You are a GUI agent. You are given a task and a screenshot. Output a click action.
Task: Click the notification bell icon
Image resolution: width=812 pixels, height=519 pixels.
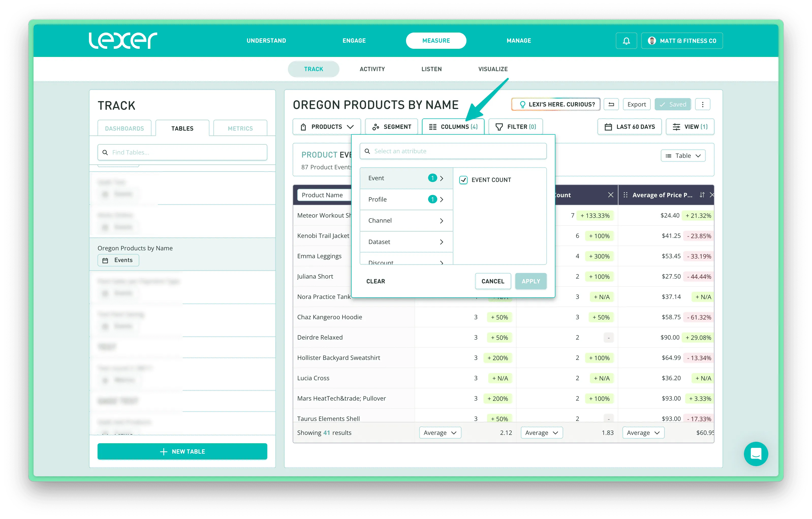pos(626,41)
